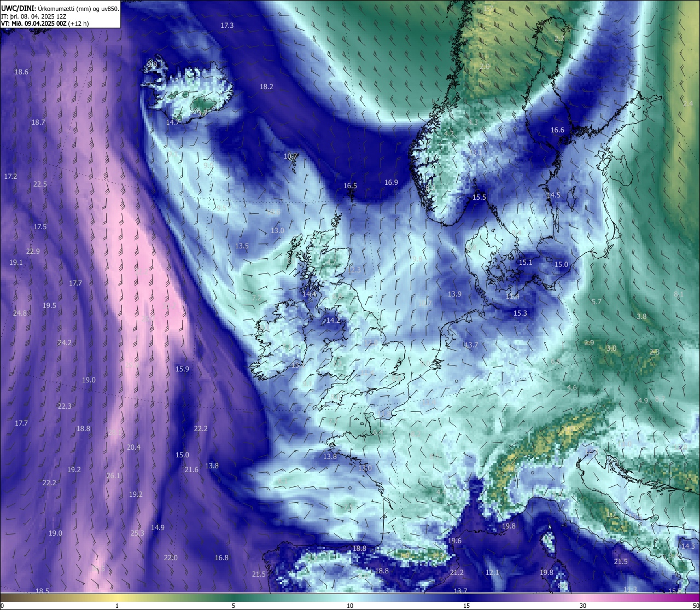
Task: Click the 1 tick on the color scale
Action: (117, 606)
